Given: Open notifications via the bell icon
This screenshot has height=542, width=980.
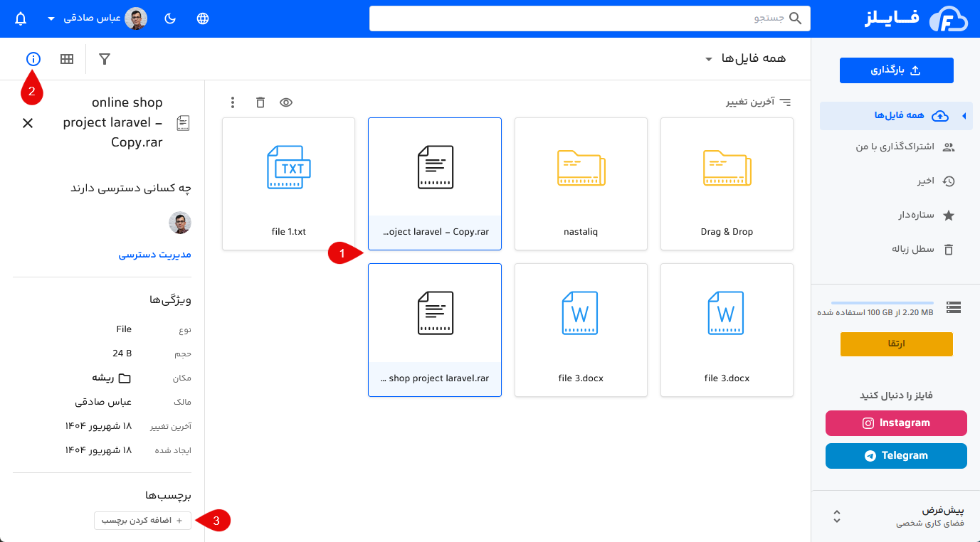Looking at the screenshot, I should click(x=20, y=18).
